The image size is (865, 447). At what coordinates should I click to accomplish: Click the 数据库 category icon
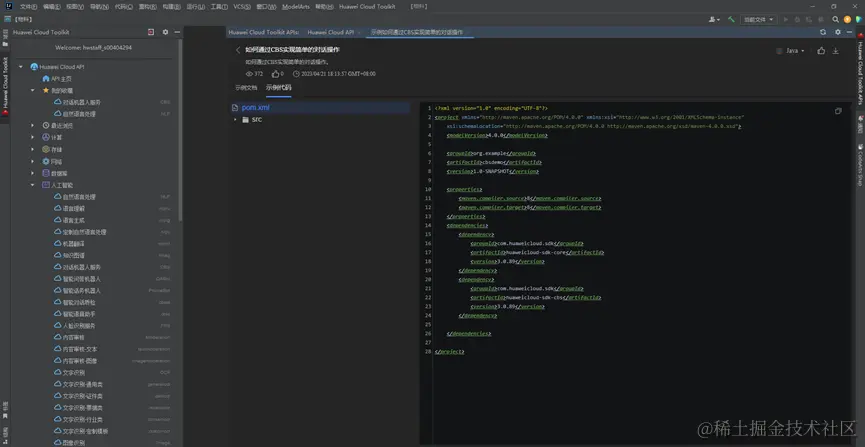point(46,173)
